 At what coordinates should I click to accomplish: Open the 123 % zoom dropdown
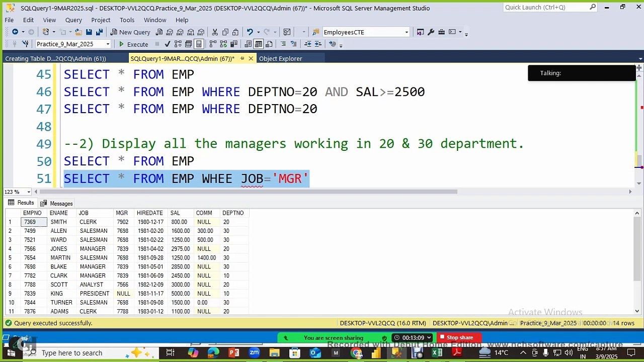coord(29,192)
